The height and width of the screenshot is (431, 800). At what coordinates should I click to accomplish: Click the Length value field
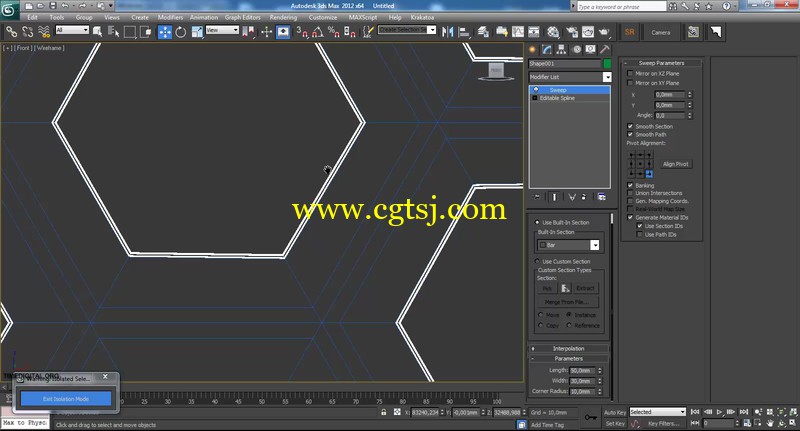coord(582,370)
